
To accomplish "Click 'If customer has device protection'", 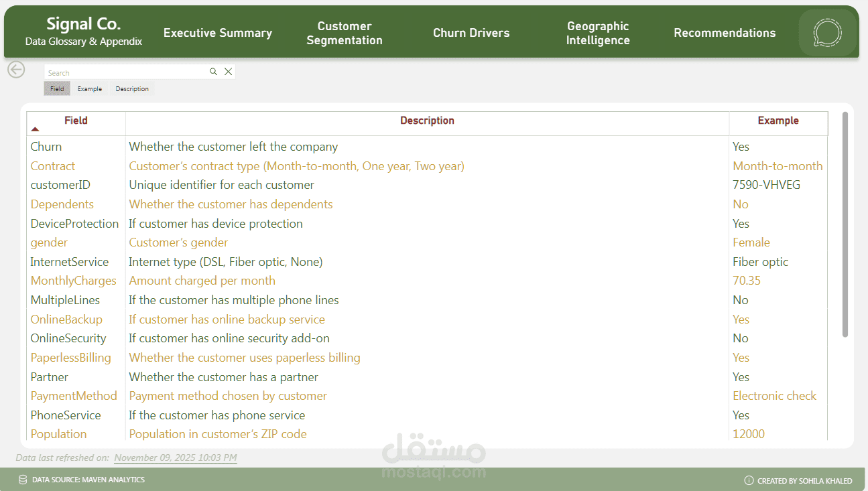I will 216,224.
